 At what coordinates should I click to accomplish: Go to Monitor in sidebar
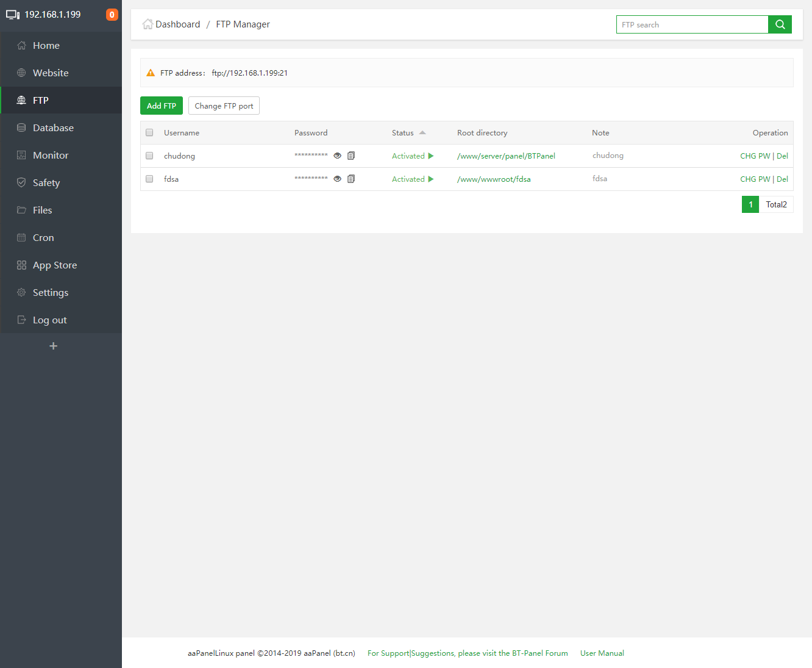coord(61,156)
